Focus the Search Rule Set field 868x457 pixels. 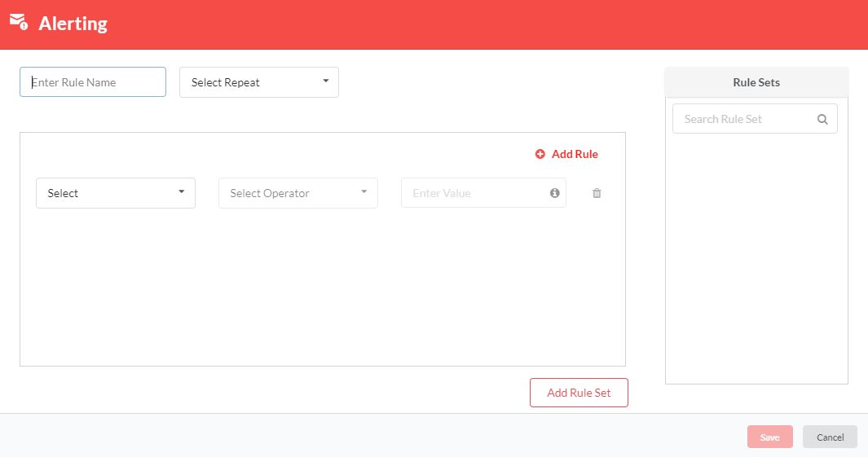point(755,119)
